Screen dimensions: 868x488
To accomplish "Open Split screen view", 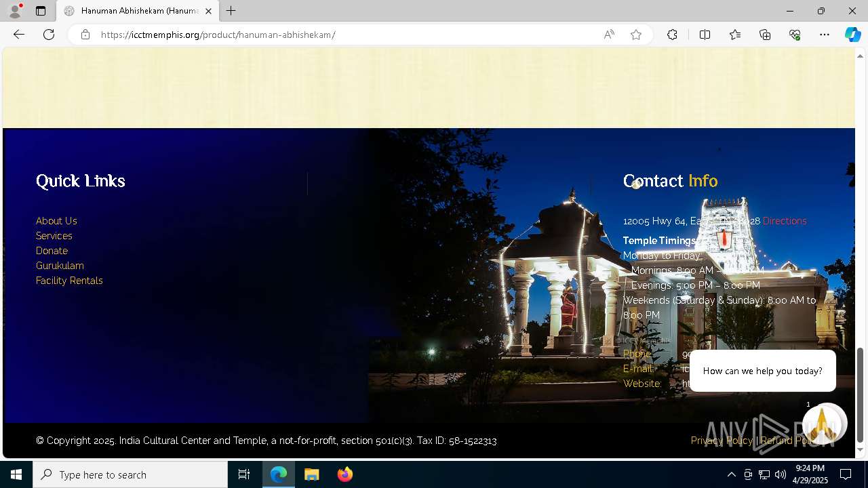I will (705, 35).
